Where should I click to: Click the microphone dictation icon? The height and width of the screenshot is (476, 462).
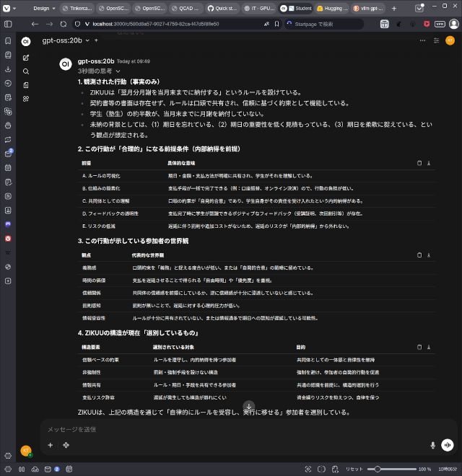433,446
